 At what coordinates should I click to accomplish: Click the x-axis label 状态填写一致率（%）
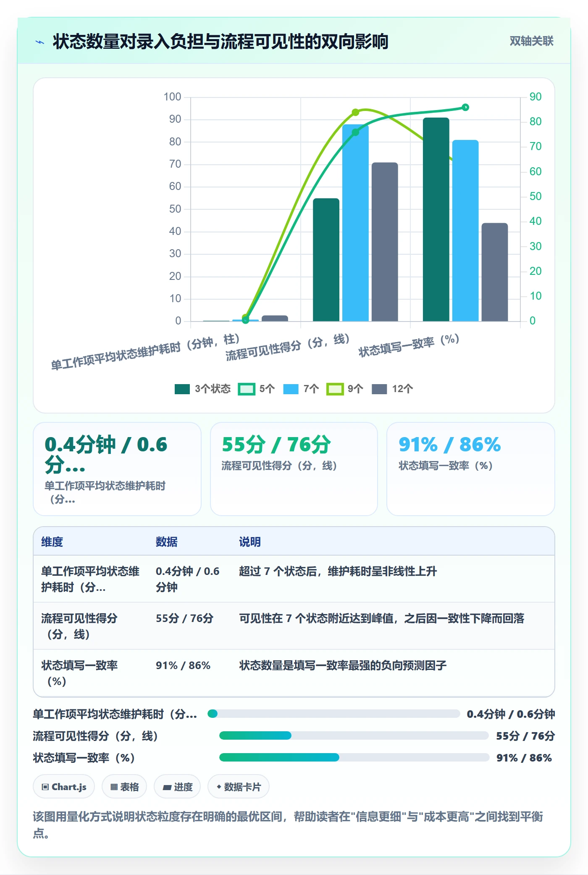tap(409, 345)
